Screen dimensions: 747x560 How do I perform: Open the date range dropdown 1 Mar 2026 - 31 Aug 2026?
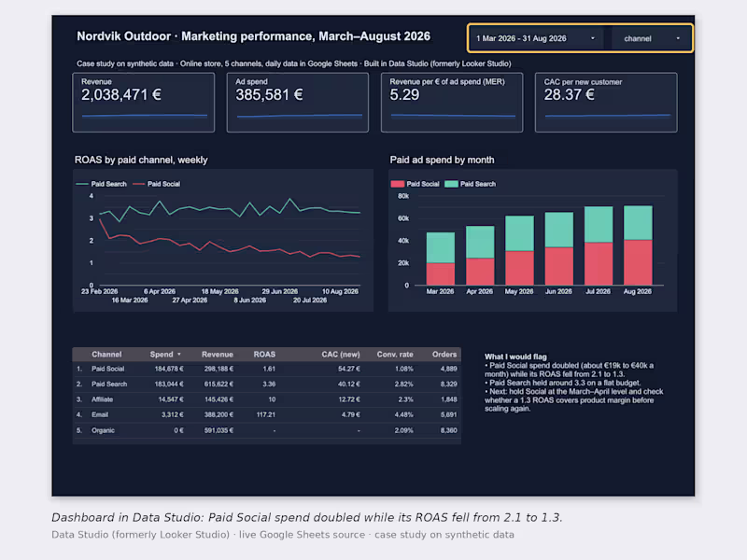coord(536,38)
